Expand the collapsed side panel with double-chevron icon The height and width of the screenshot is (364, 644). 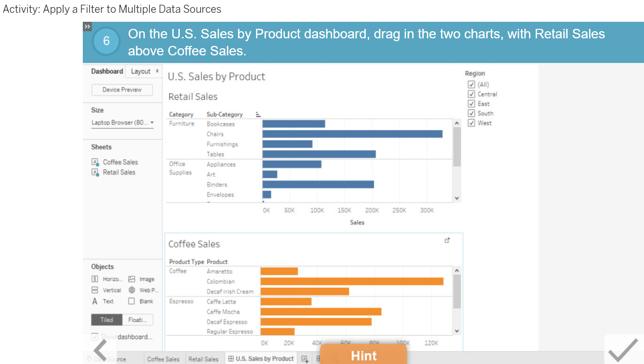(x=87, y=27)
